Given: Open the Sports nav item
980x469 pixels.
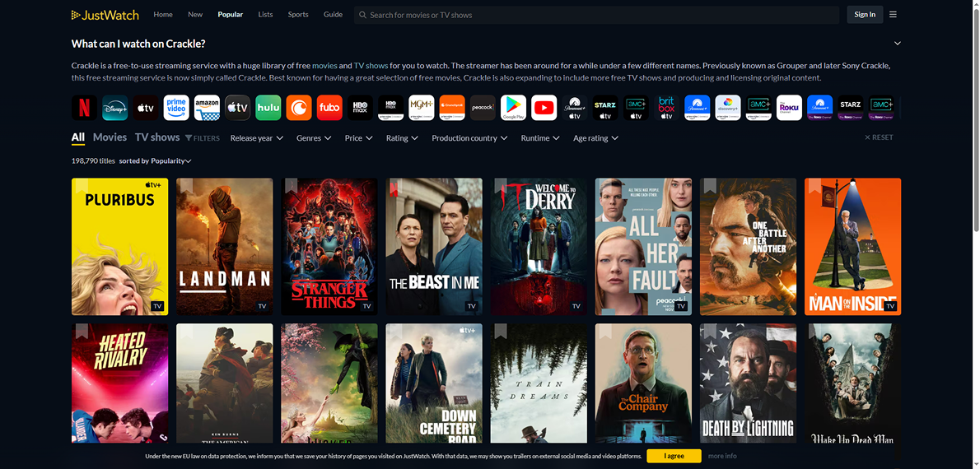Looking at the screenshot, I should pyautogui.click(x=298, y=14).
